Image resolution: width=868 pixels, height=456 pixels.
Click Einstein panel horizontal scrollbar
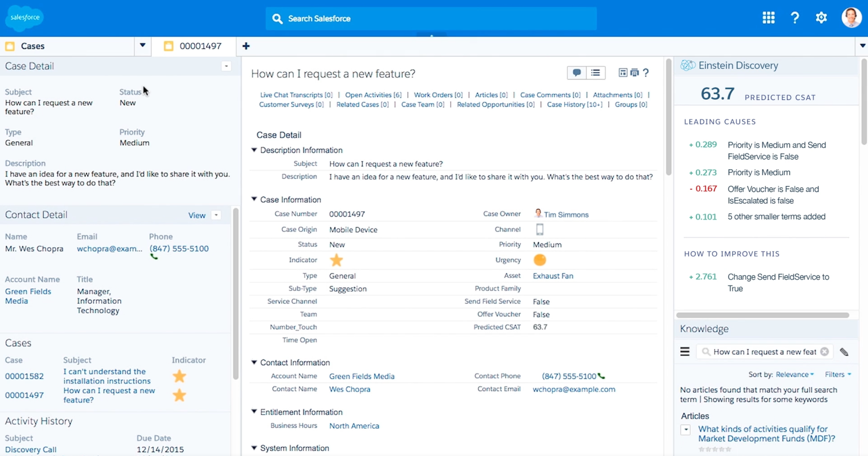pos(762,315)
